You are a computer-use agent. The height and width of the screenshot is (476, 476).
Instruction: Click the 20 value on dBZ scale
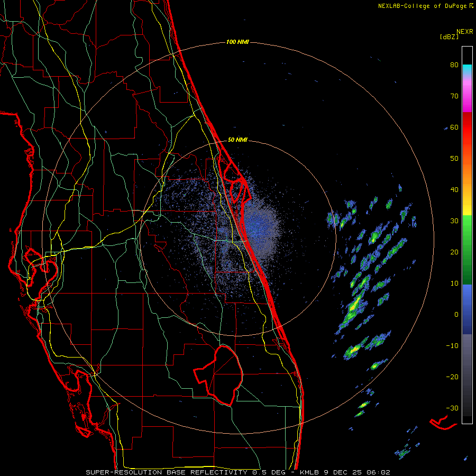tap(454, 252)
